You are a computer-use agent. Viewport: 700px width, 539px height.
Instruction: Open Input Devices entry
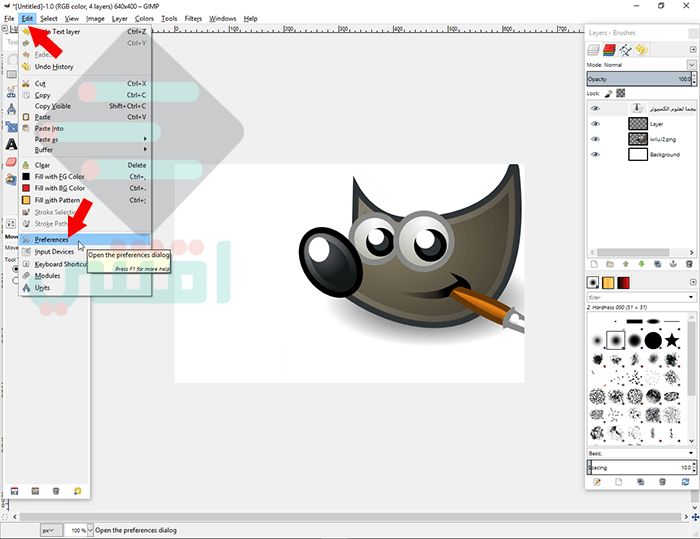point(54,252)
